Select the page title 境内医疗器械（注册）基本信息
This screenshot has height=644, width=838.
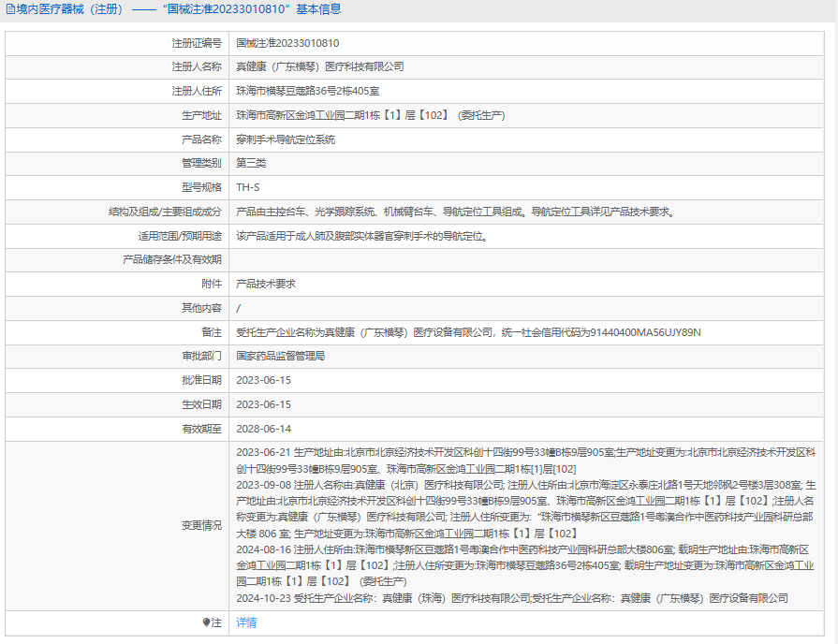179,9
